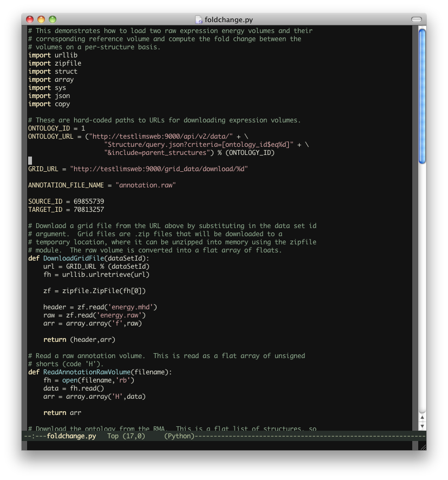Screen dimensions: 448x480
Task: Click the (Python) mode indicator in mode line
Action: click(179, 436)
